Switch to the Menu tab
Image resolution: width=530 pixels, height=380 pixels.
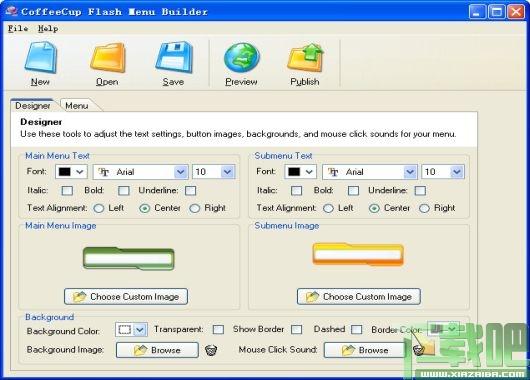[77, 106]
